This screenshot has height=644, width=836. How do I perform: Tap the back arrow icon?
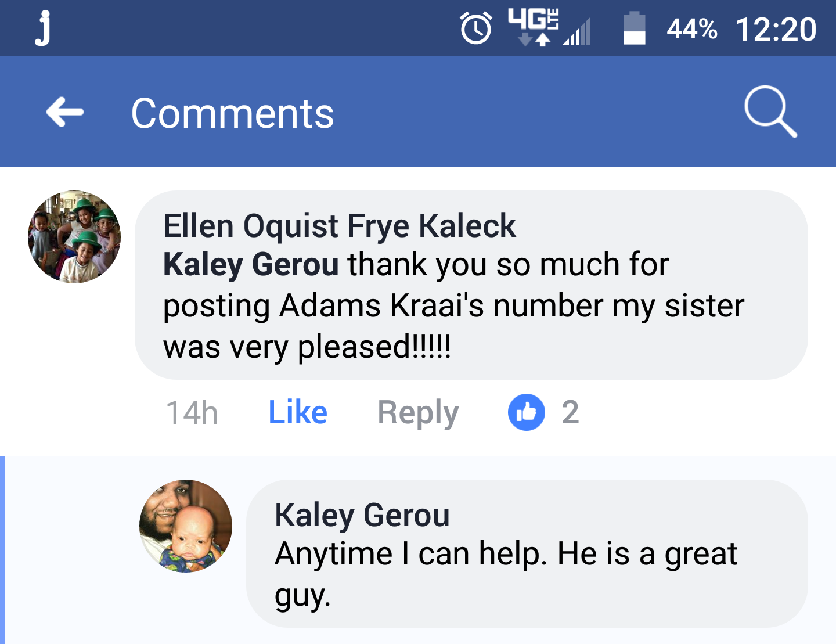pos(65,111)
